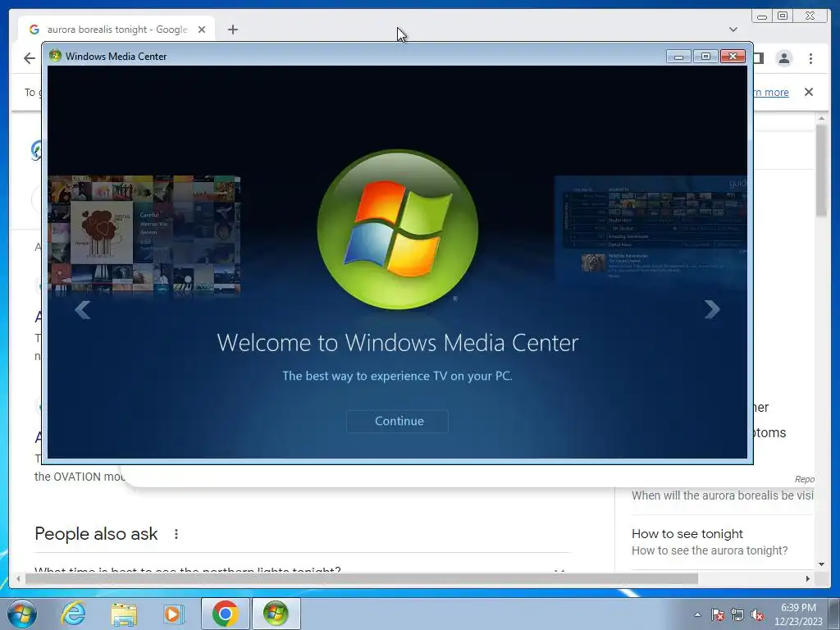Viewport: 840px width, 630px height.
Task: Go to previous slide with left arrow
Action: (x=83, y=309)
